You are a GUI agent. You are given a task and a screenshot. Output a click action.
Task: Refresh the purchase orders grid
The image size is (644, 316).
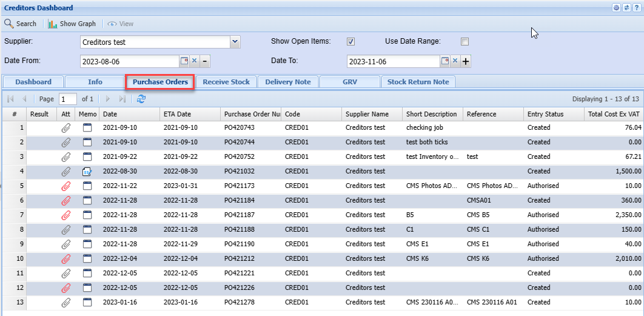[x=141, y=99]
